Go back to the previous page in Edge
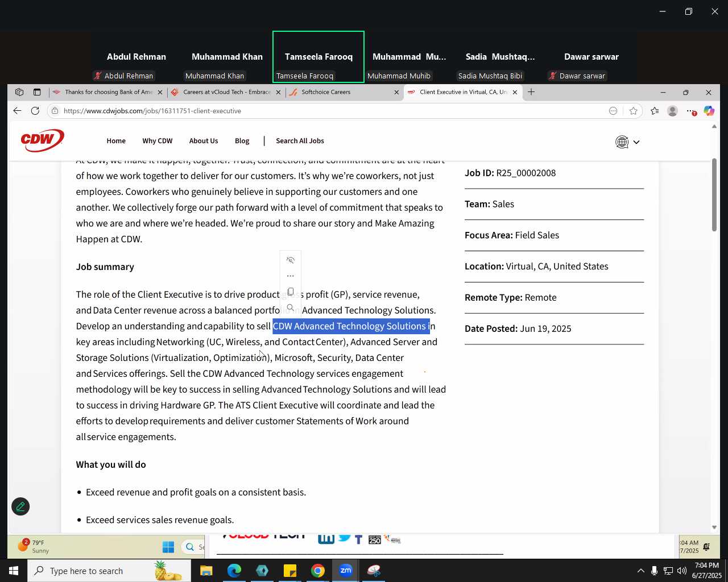728x582 pixels. (17, 111)
